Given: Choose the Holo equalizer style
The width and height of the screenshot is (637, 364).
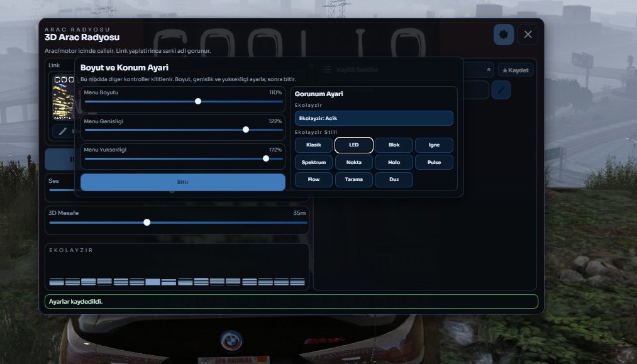Looking at the screenshot, I should pyautogui.click(x=394, y=162).
